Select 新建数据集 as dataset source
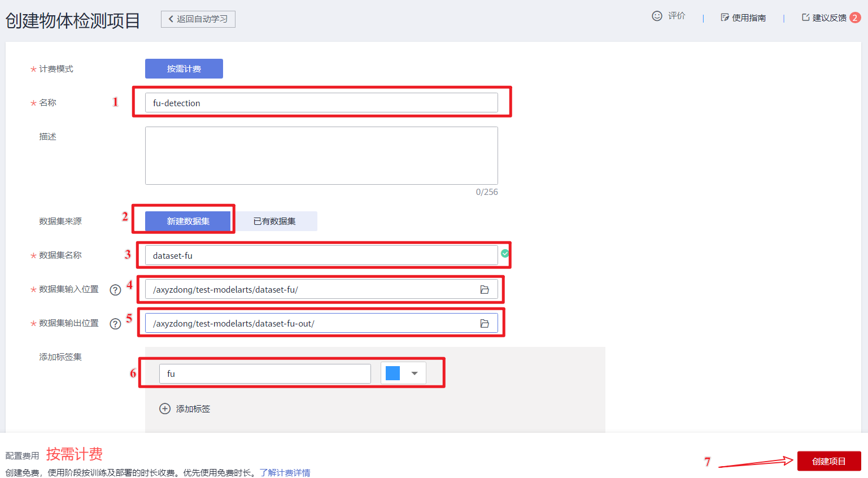The height and width of the screenshot is (478, 868). 188,221
